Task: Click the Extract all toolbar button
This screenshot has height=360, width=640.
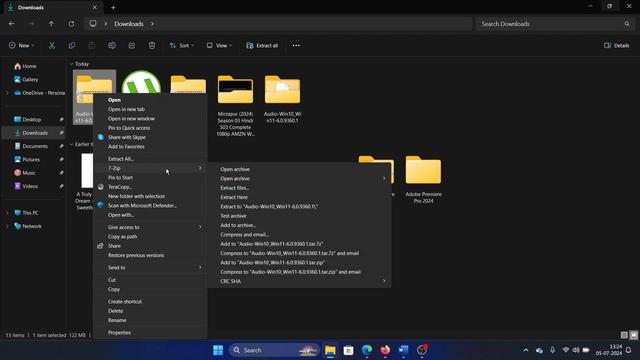Action: click(262, 45)
